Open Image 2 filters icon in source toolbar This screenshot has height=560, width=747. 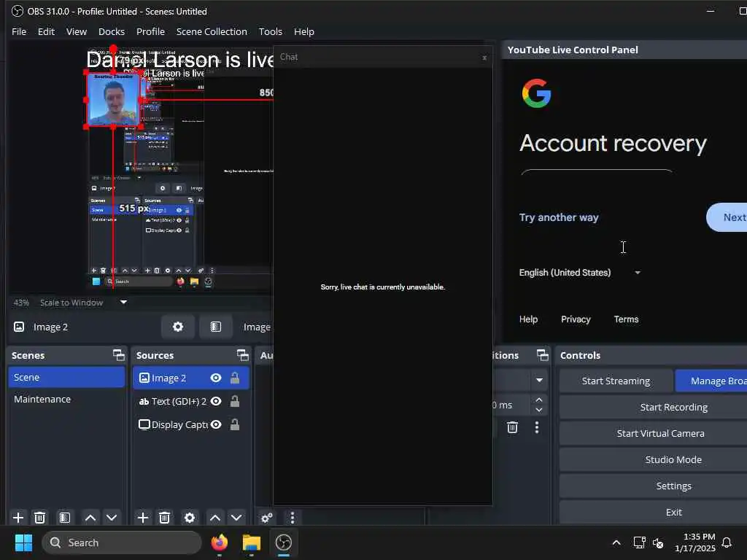tap(216, 327)
